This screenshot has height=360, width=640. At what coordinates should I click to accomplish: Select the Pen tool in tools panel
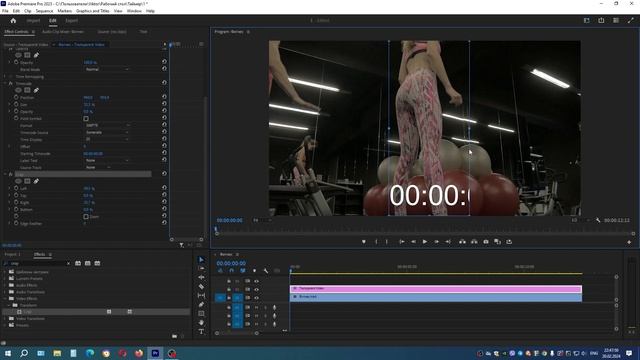tap(201, 304)
